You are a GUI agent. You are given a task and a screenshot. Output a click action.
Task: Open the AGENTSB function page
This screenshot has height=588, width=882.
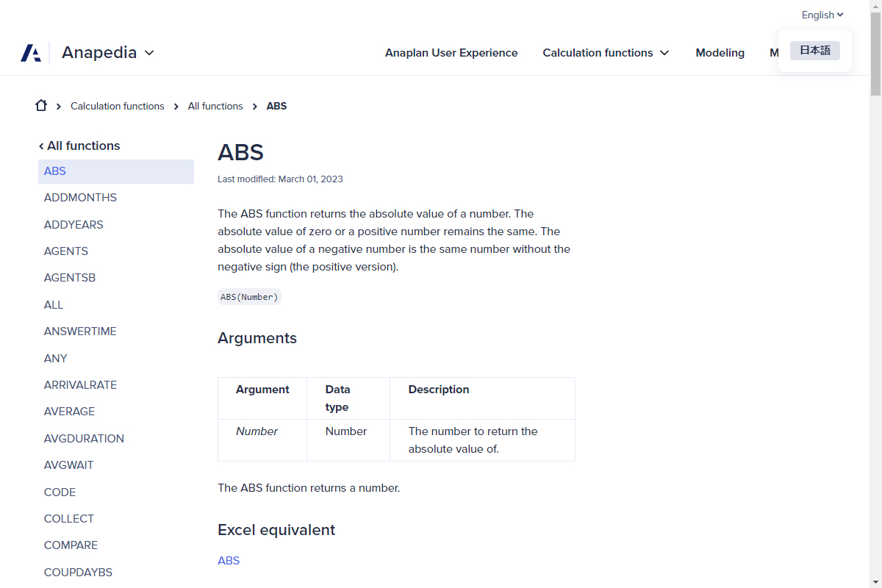(x=70, y=278)
